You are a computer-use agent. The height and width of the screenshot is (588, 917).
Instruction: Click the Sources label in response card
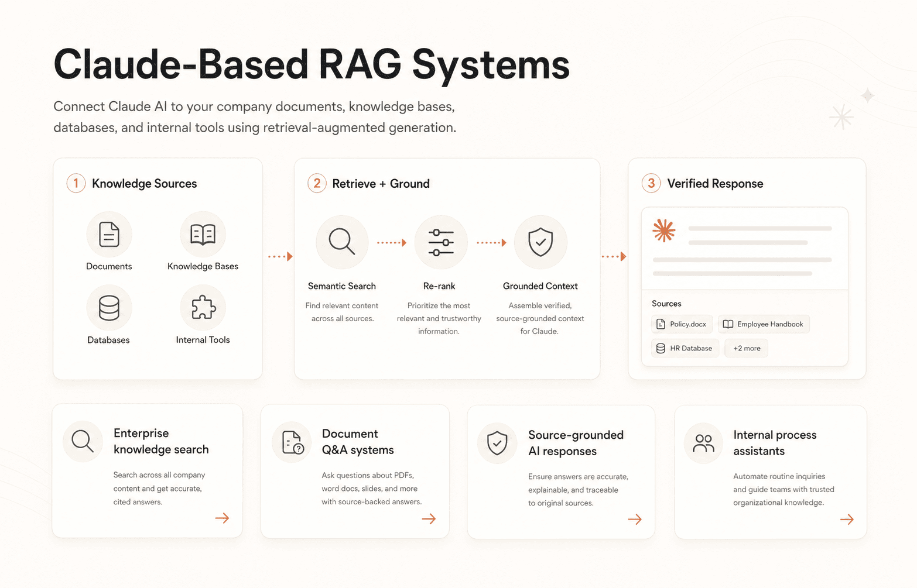click(x=666, y=304)
